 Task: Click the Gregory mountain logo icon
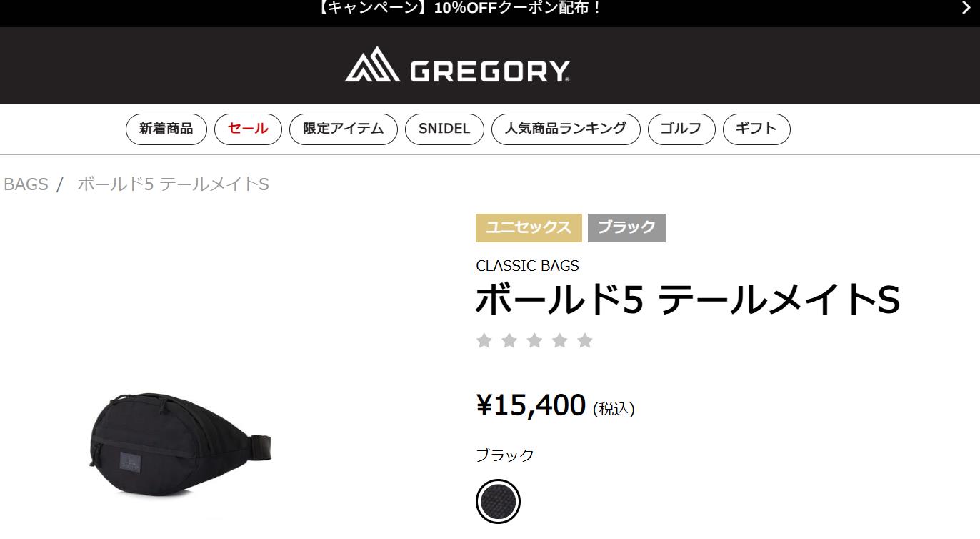pos(372,65)
